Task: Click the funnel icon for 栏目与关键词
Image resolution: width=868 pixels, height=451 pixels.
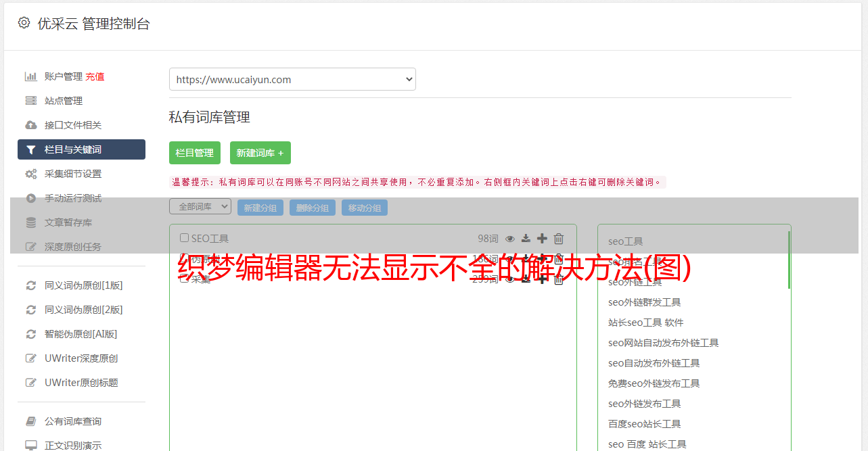Action: click(31, 149)
